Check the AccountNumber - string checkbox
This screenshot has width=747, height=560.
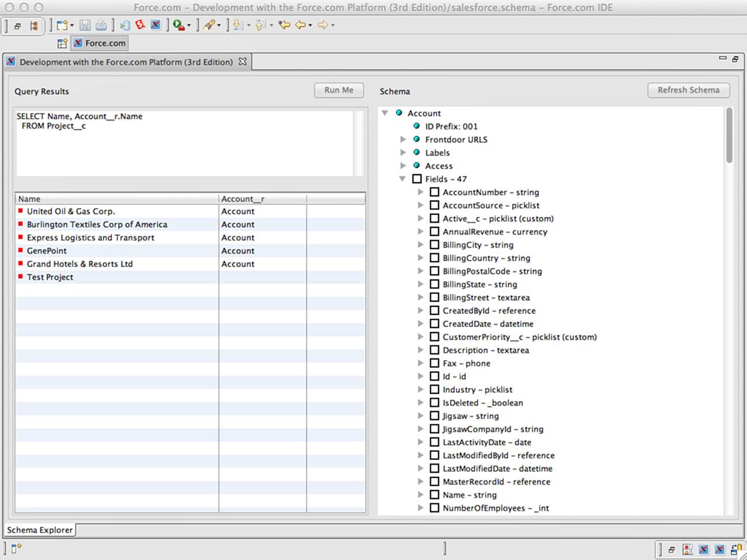[434, 192]
